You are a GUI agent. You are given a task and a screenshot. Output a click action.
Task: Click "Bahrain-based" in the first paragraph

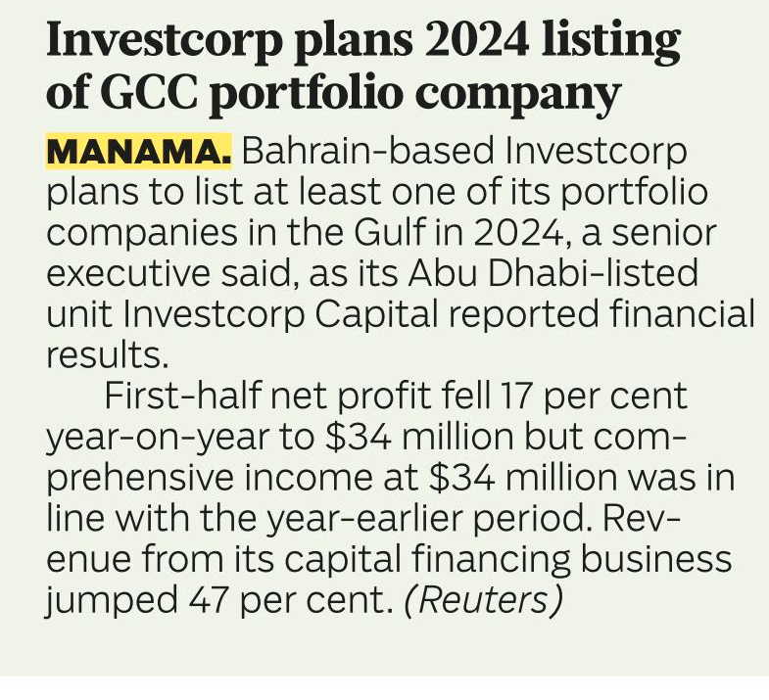367,151
